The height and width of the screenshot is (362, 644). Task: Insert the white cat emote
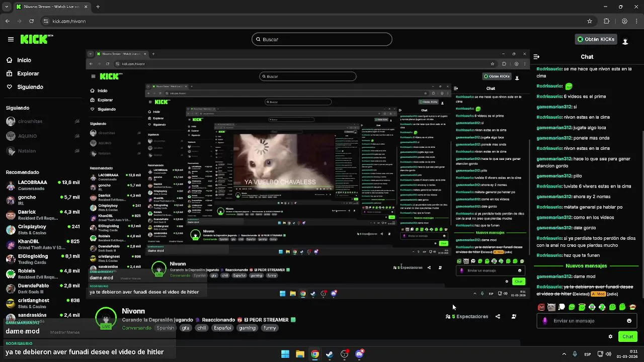pyautogui.click(x=551, y=307)
